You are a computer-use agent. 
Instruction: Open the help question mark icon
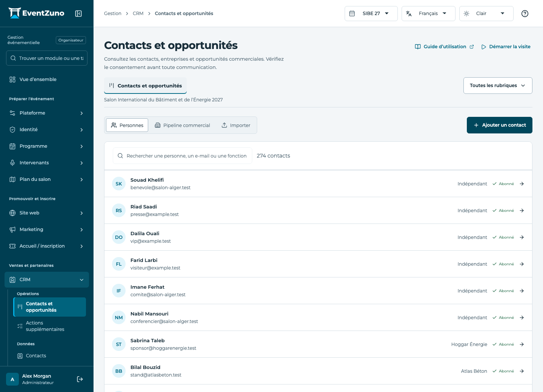[x=525, y=14]
